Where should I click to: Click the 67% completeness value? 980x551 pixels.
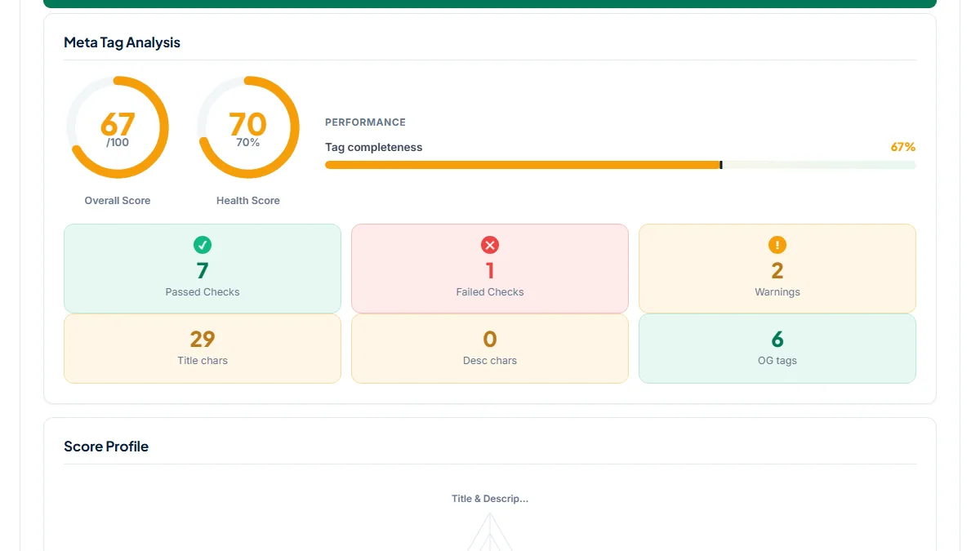[903, 147]
